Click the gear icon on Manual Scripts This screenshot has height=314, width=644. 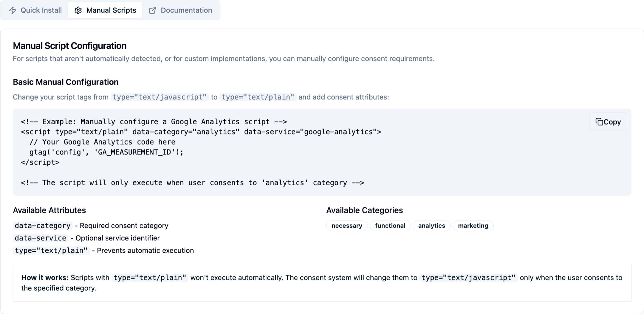click(78, 10)
